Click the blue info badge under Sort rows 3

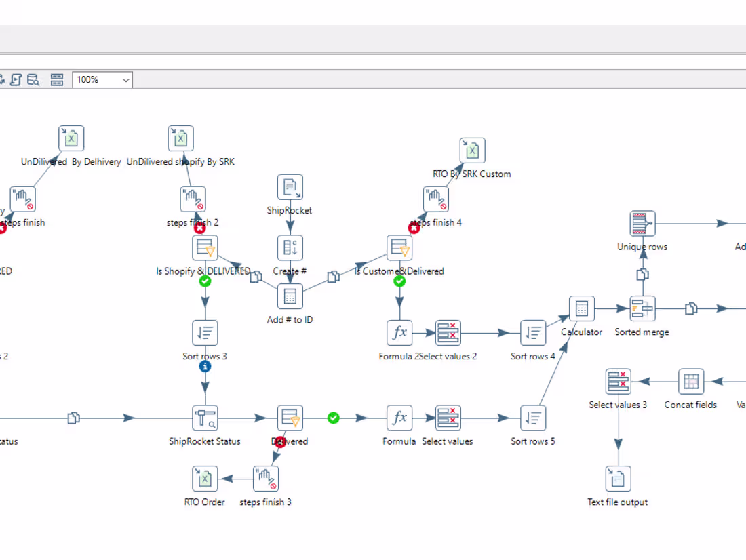(205, 366)
